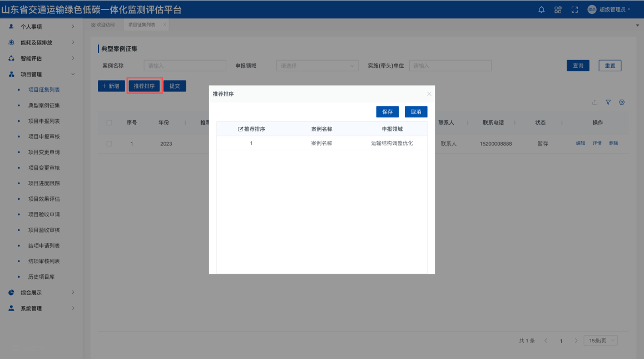The width and height of the screenshot is (644, 359).
Task: Close the 推荐排序 dialog with X
Action: coord(429,94)
